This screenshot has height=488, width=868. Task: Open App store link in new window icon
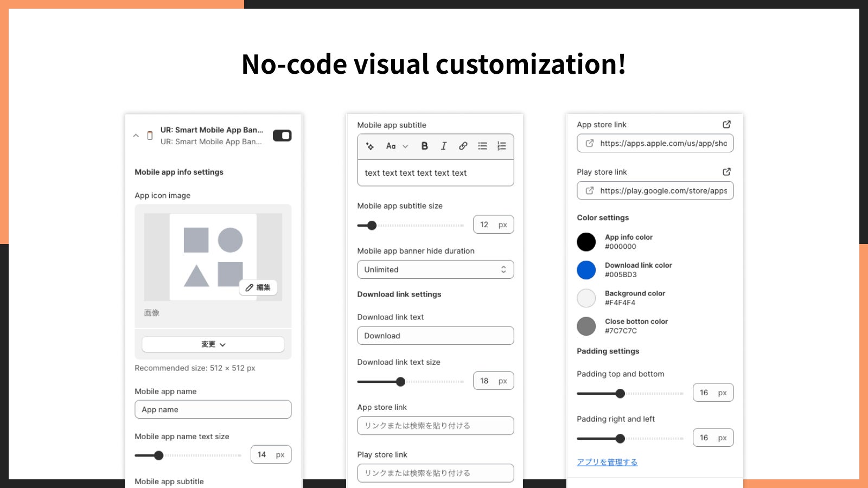[x=727, y=124]
